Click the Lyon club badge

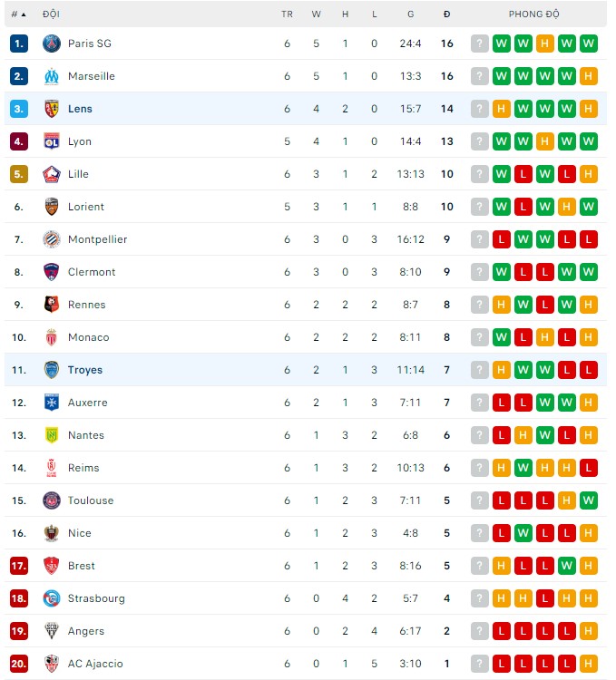tap(52, 141)
